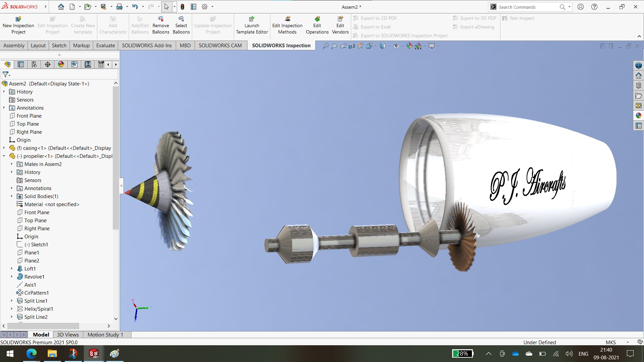This screenshot has width=644, height=362.
Task: Open the Options gear icon
Action: 205,7
